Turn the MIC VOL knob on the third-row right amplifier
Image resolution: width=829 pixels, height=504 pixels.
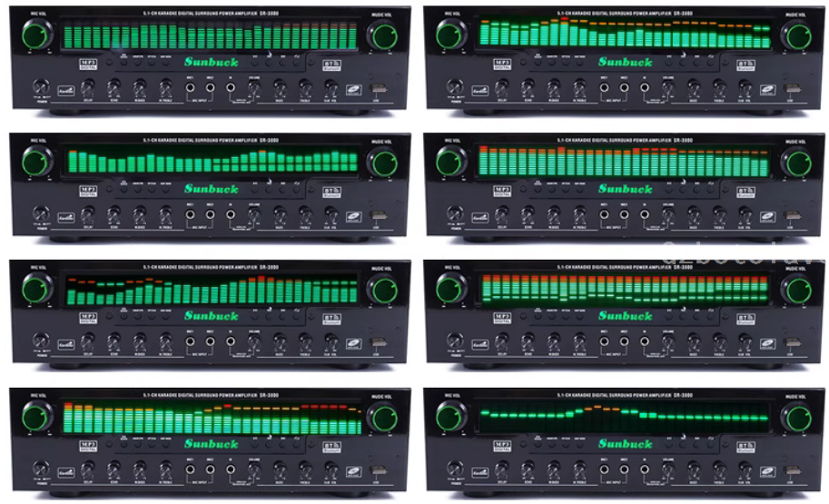tap(451, 288)
